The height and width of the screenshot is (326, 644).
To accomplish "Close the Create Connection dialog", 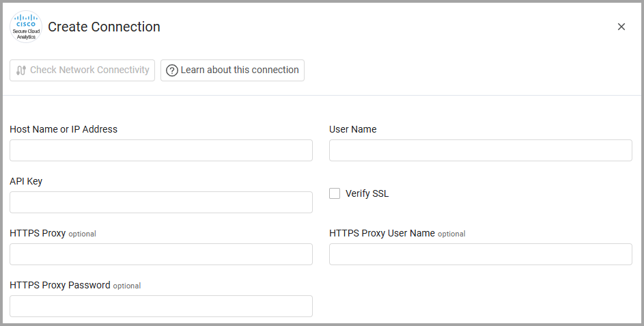I will click(x=621, y=27).
